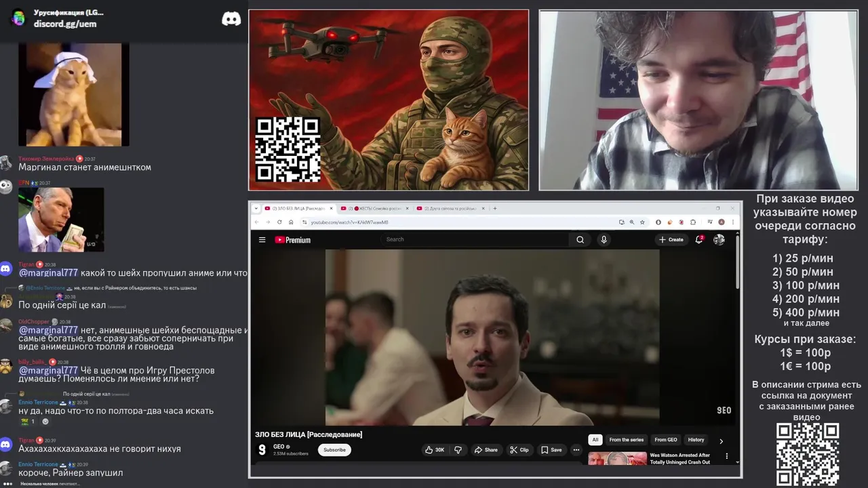868x488 pixels.
Task: Open the GEO channel name link
Action: coord(279,447)
